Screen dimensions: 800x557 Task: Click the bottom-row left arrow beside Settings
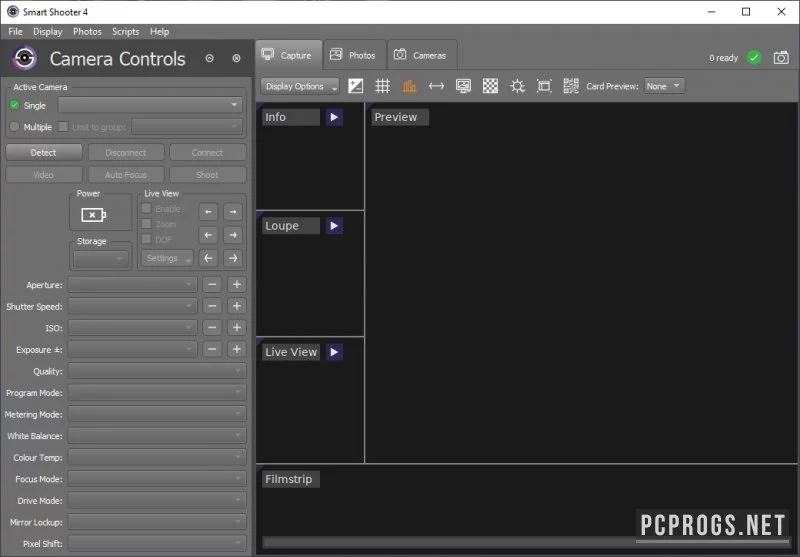pos(208,258)
